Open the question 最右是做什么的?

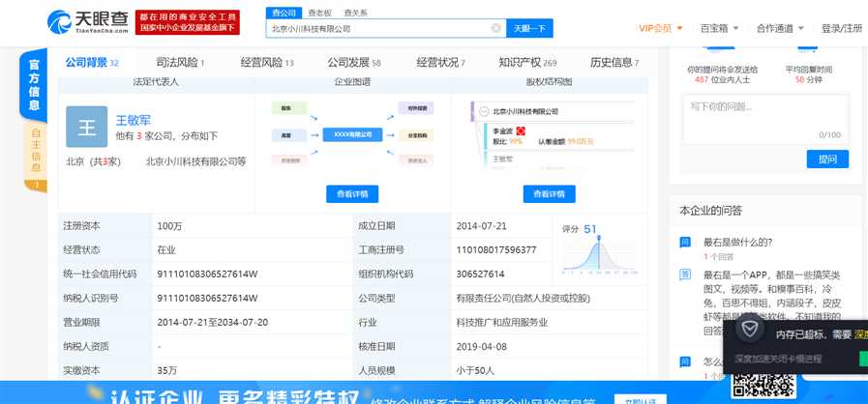point(738,242)
